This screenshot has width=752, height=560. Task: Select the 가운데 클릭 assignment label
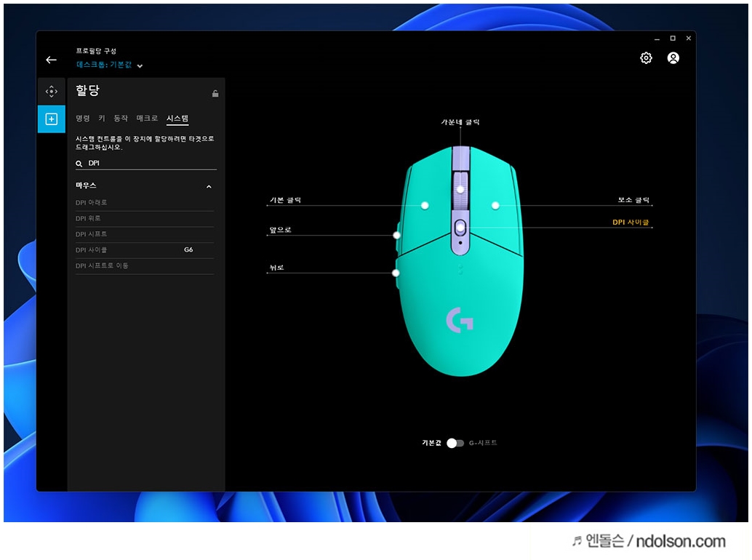click(x=460, y=122)
